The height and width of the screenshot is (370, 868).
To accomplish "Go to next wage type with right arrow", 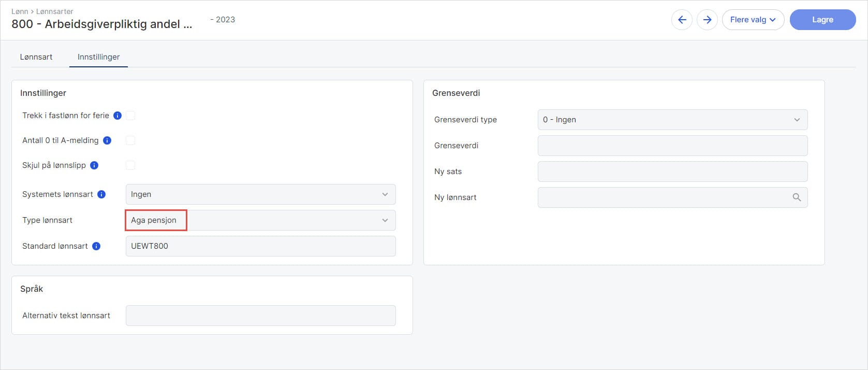I will pos(707,20).
